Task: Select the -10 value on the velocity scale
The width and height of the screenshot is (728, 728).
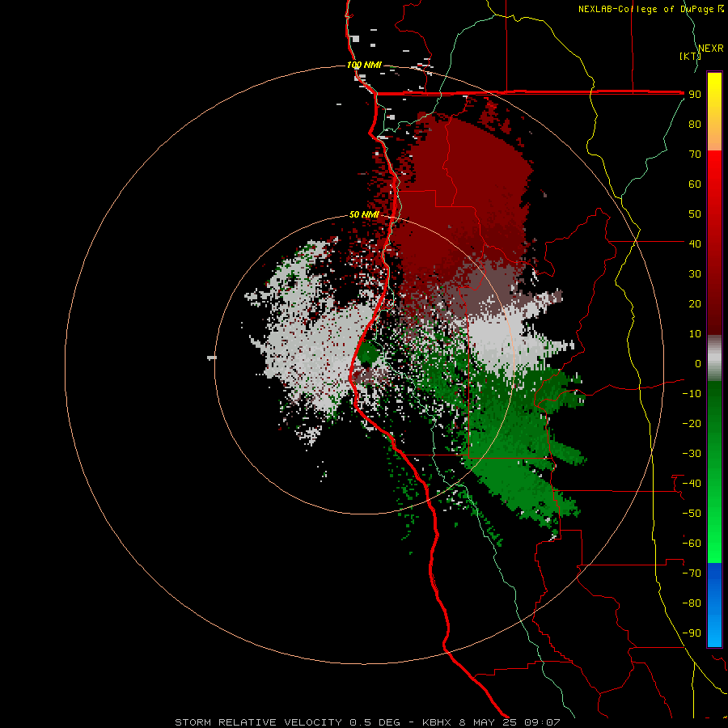Action: pyautogui.click(x=692, y=394)
